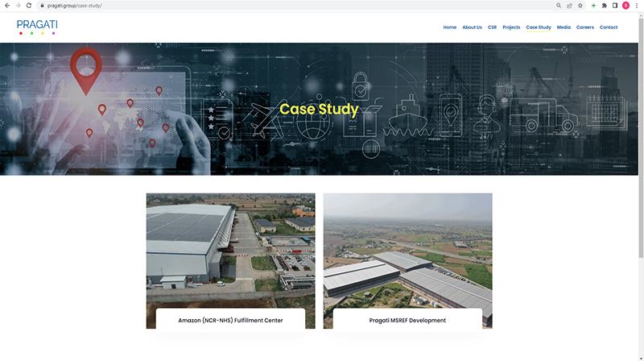Open the Contact page link
The width and height of the screenshot is (644, 361).
(x=609, y=27)
